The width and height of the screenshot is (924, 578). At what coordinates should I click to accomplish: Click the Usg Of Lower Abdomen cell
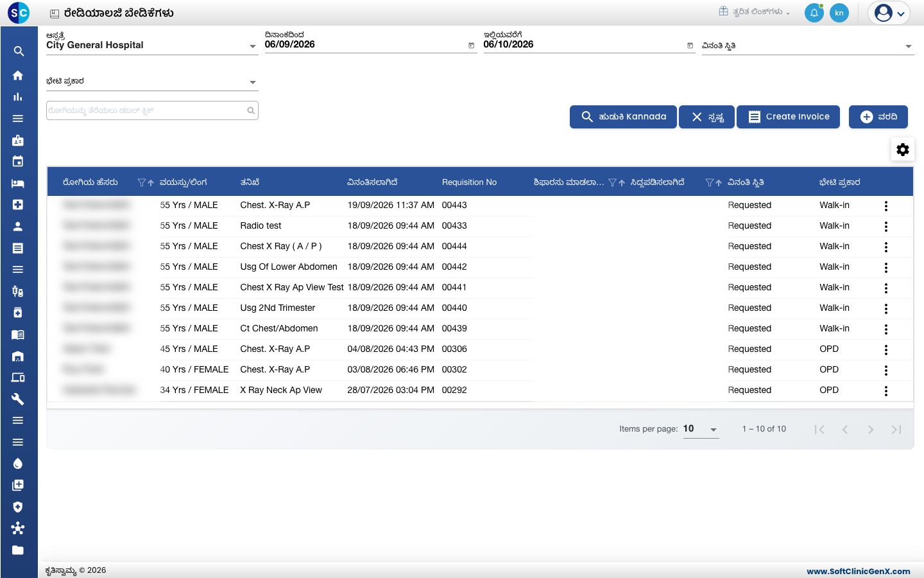point(289,267)
